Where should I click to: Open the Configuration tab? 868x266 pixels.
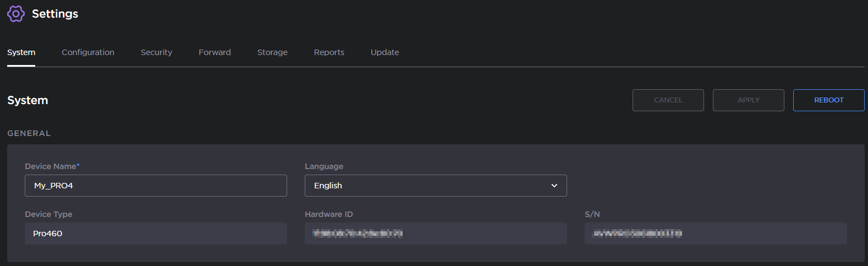click(x=88, y=52)
